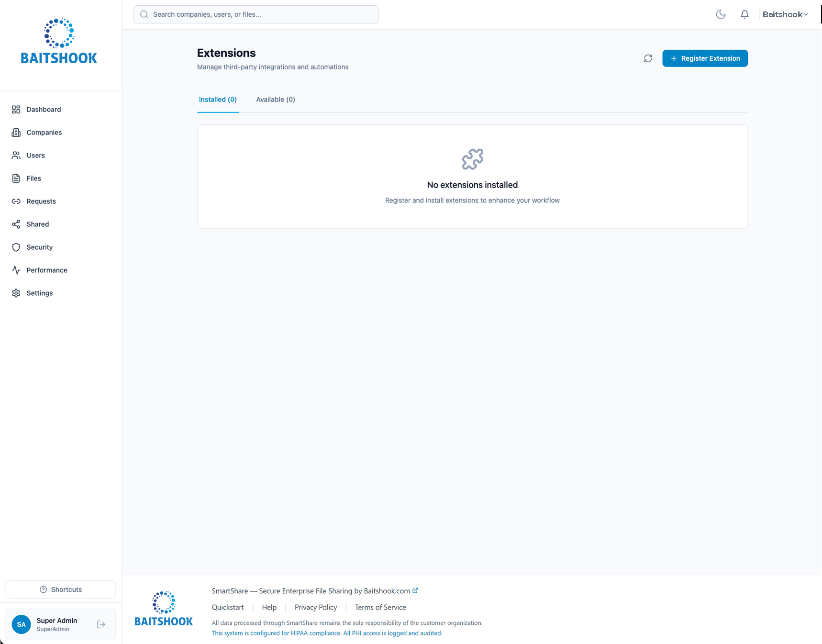
Task: Click the refresh extensions icon
Action: [648, 58]
